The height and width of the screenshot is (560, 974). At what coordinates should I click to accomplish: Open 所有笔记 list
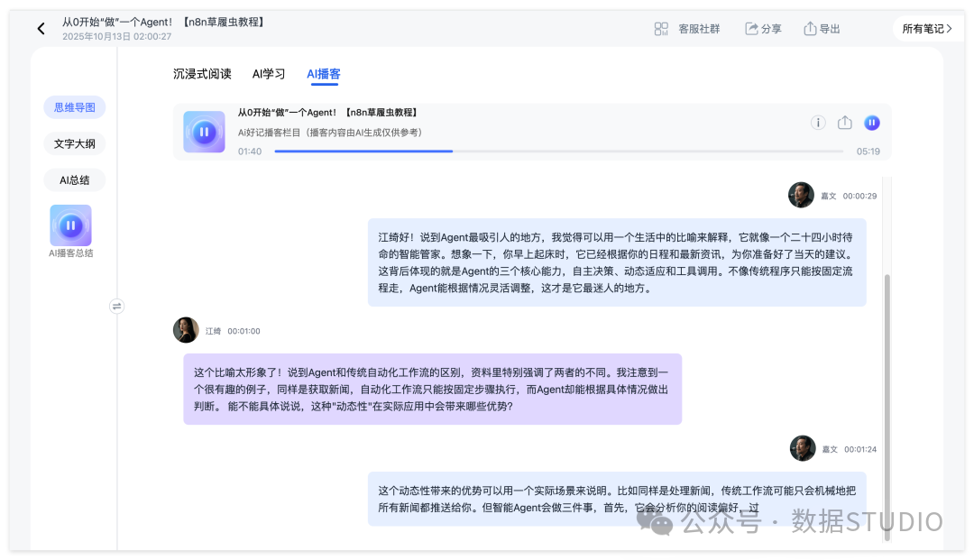click(x=927, y=29)
